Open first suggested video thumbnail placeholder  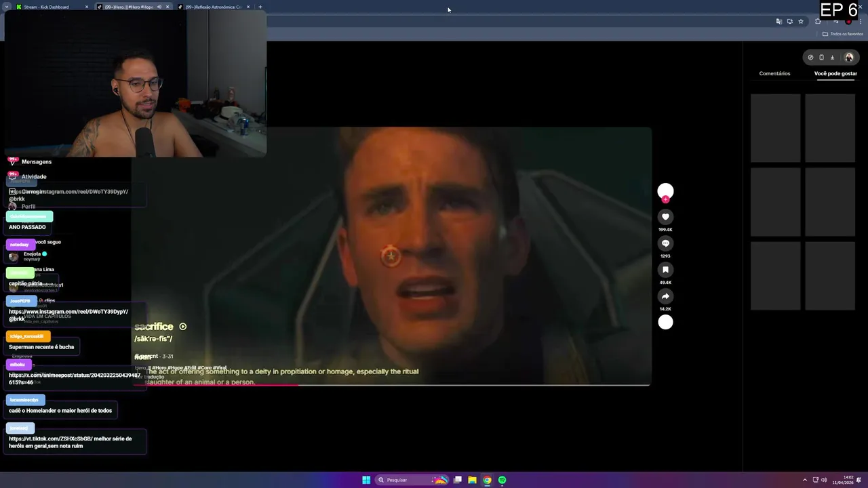775,127
